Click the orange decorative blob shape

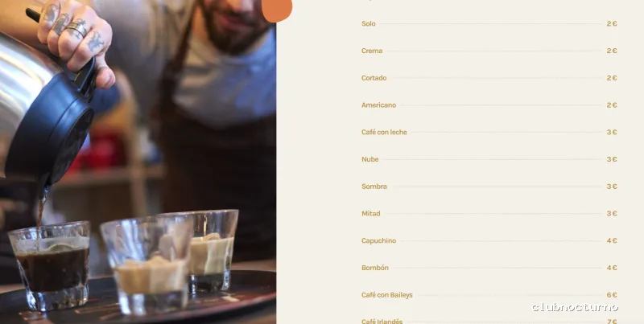pos(277,10)
